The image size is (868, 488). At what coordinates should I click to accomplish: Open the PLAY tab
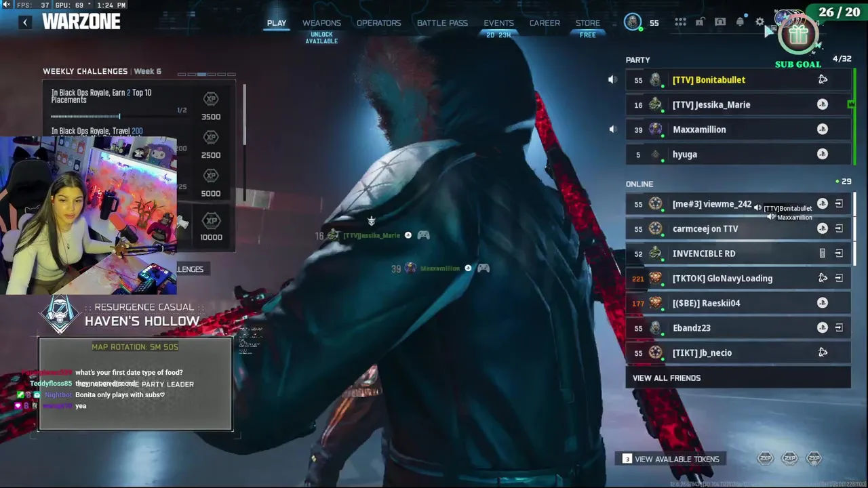click(x=277, y=23)
